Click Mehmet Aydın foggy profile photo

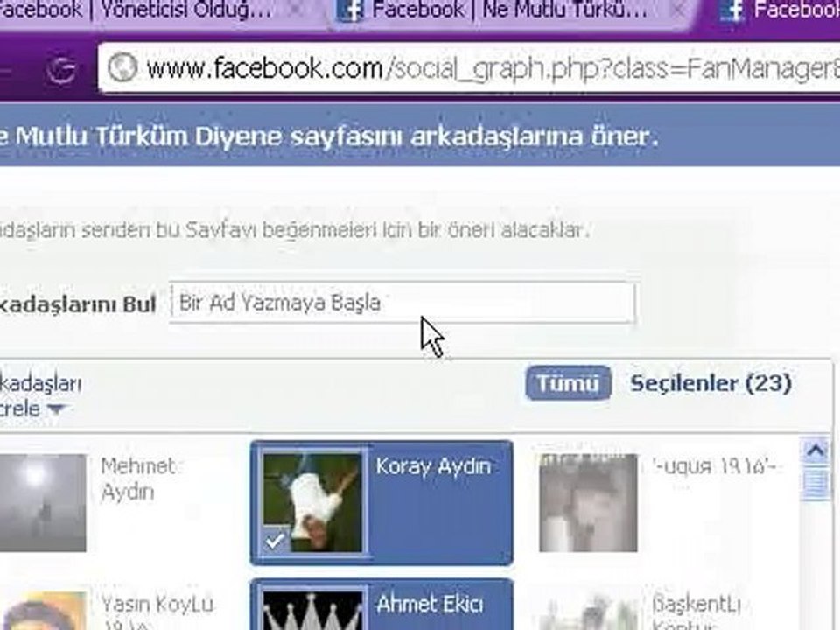pos(43,502)
